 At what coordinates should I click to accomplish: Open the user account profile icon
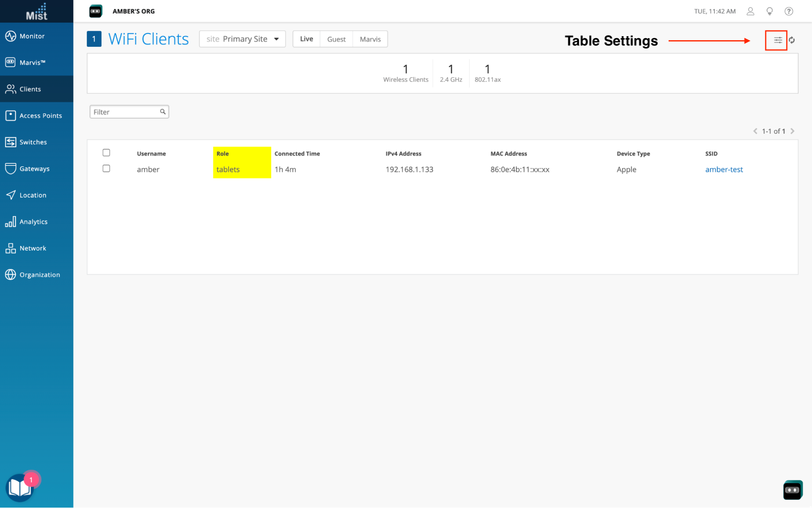click(750, 11)
